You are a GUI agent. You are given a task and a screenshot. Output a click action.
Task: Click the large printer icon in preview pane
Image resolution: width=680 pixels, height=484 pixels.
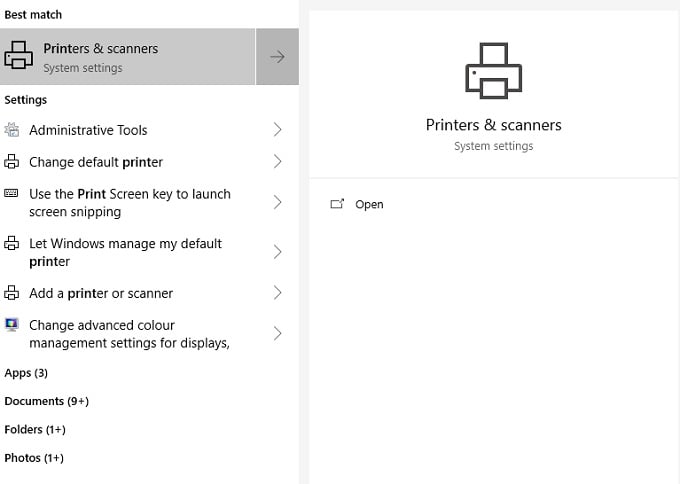coord(493,71)
